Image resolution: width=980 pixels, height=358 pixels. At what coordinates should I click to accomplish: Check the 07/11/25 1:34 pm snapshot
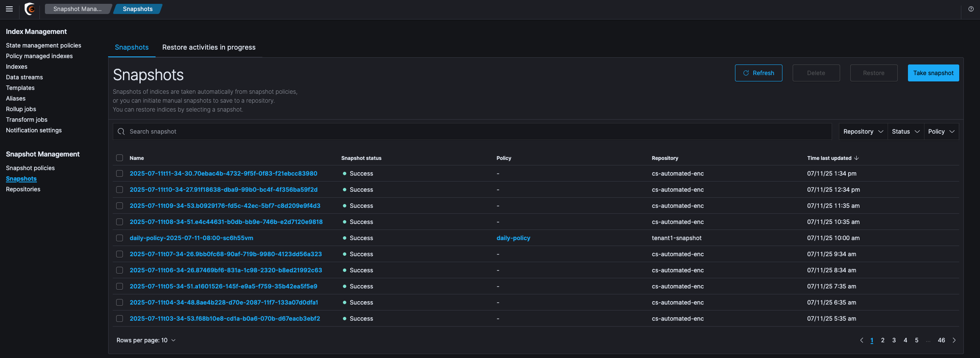tap(120, 173)
